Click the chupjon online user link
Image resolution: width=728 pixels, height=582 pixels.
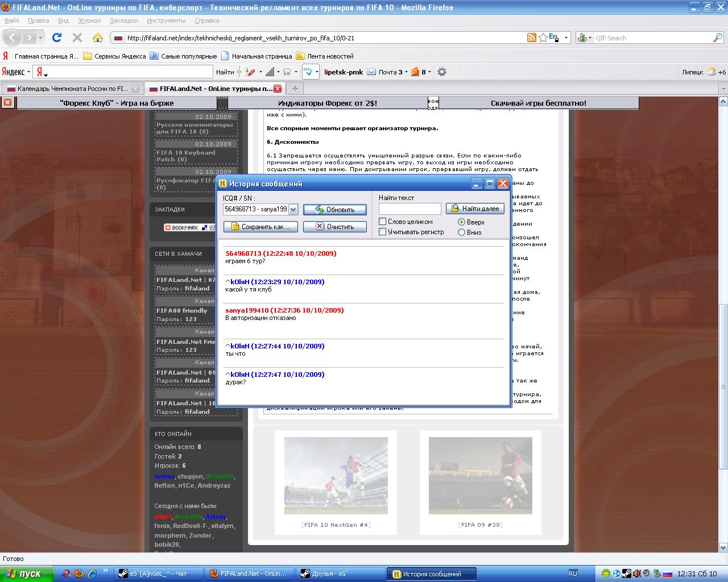click(x=190, y=476)
